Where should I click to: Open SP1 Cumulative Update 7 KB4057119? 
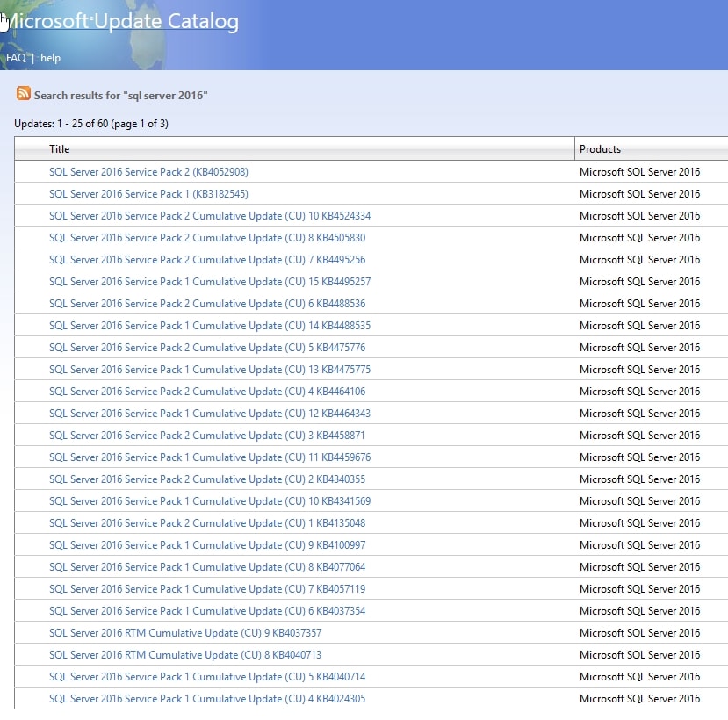[207, 589]
